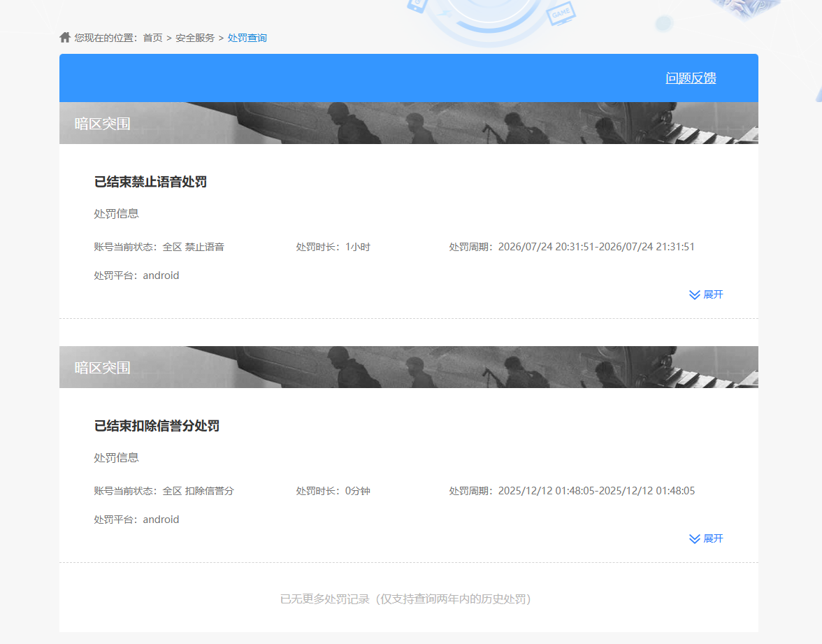Image resolution: width=822 pixels, height=644 pixels.
Task: Click the 2026/07/24 penalty period text
Action: [572, 247]
